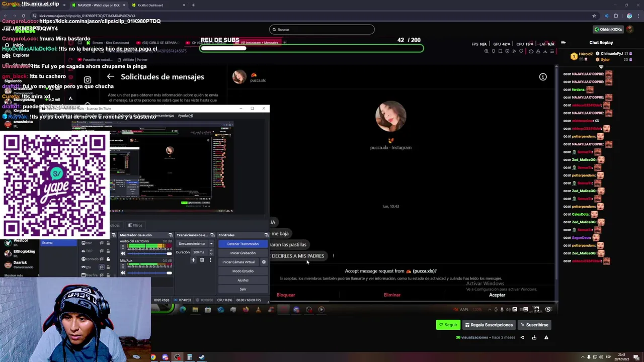Screen dimensions: 644x362
Task: Toggle visibility of the star source
Action: (101, 243)
